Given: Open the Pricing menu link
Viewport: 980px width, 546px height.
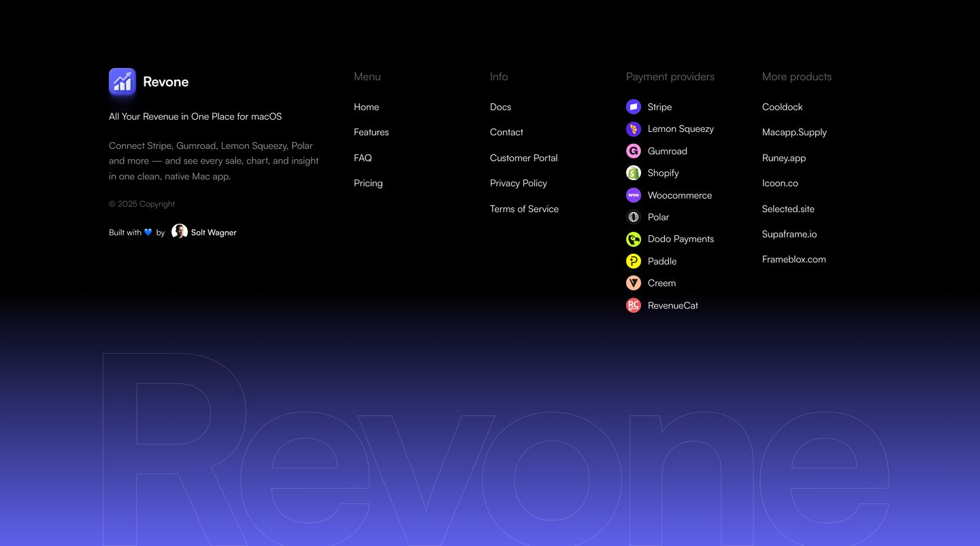Looking at the screenshot, I should (x=368, y=183).
